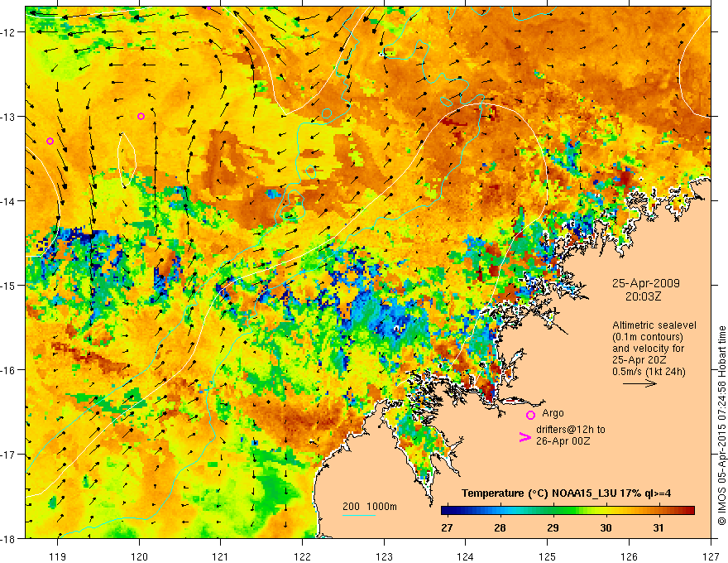Click the date label '25-Apr-2009'
The image size is (728, 563).
coord(646,283)
